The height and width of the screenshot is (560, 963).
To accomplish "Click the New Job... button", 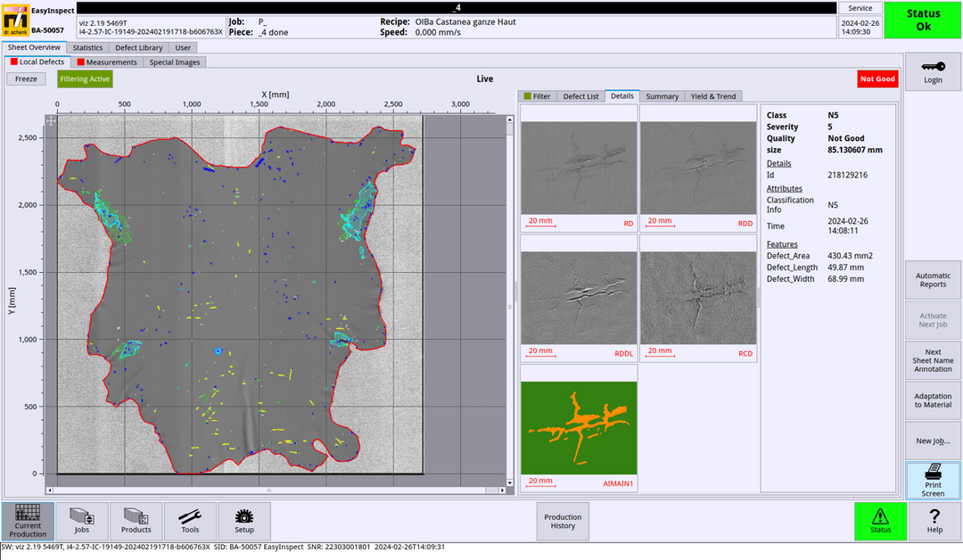I will [933, 441].
